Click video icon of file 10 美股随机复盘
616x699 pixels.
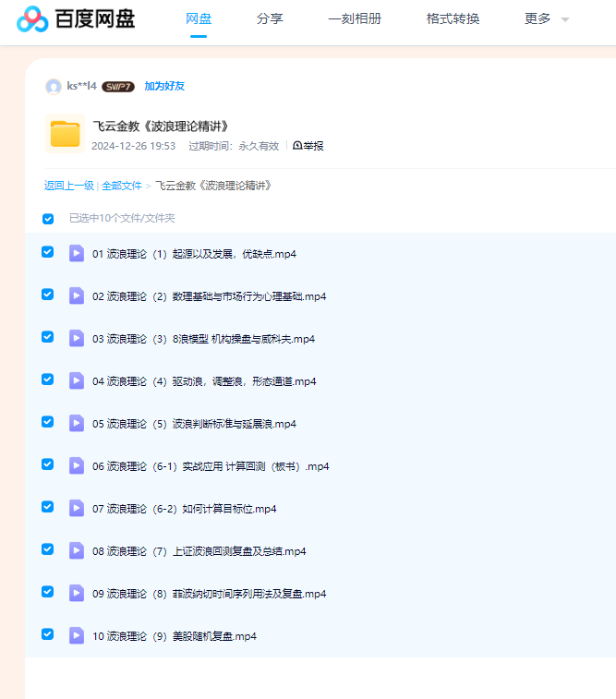tap(77, 635)
